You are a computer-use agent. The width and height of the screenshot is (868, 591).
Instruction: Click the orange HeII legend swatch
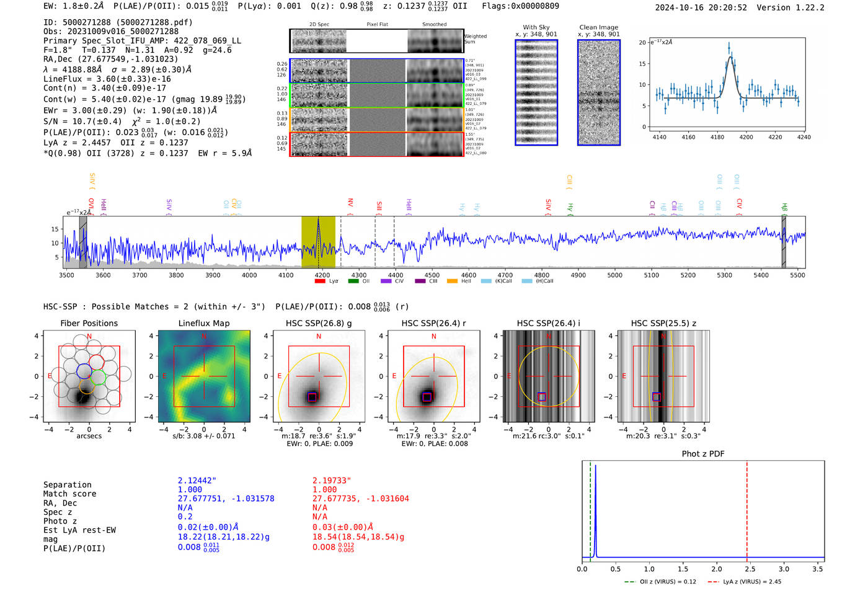[x=452, y=281]
